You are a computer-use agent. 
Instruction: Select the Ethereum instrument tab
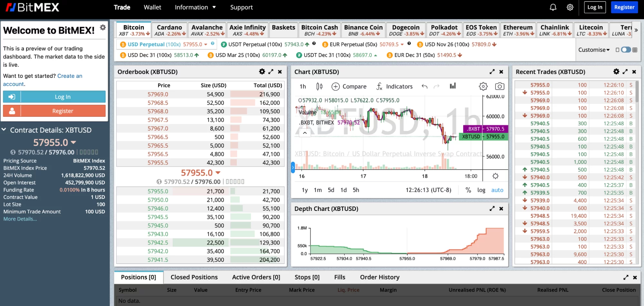click(518, 30)
